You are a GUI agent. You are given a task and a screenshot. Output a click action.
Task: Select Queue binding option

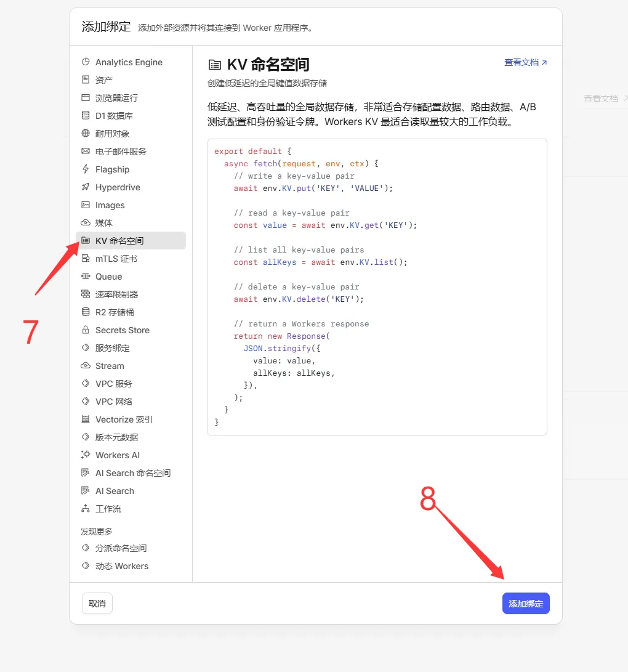click(131, 277)
